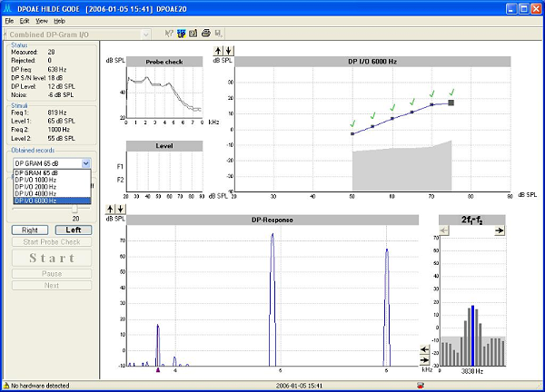545x392 pixels.
Task: Click left arrow beside kHz axis label
Action: tap(424, 348)
